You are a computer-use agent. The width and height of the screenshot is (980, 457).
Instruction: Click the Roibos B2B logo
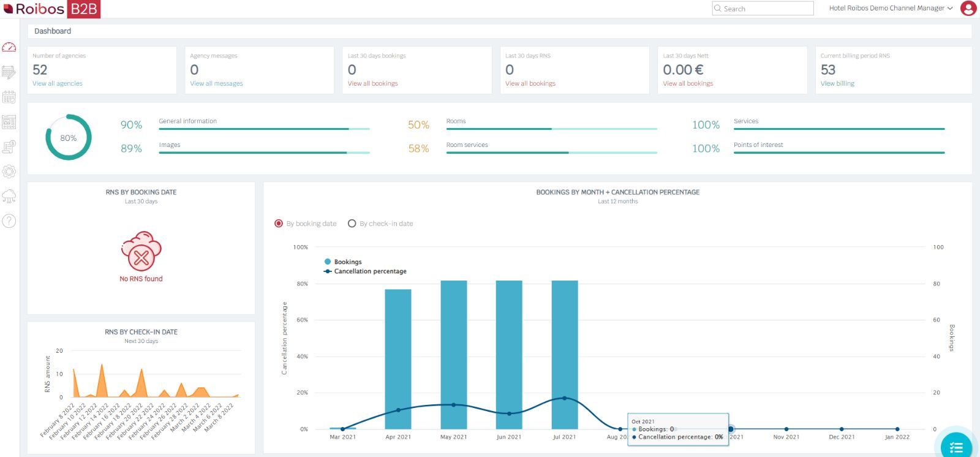[51, 9]
